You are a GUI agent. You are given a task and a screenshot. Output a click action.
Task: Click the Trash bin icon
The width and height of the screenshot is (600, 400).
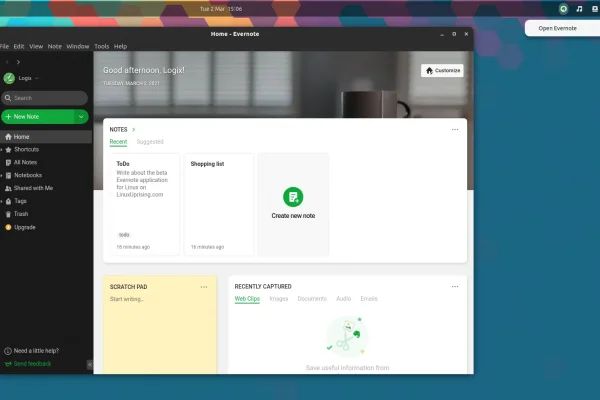[8, 214]
